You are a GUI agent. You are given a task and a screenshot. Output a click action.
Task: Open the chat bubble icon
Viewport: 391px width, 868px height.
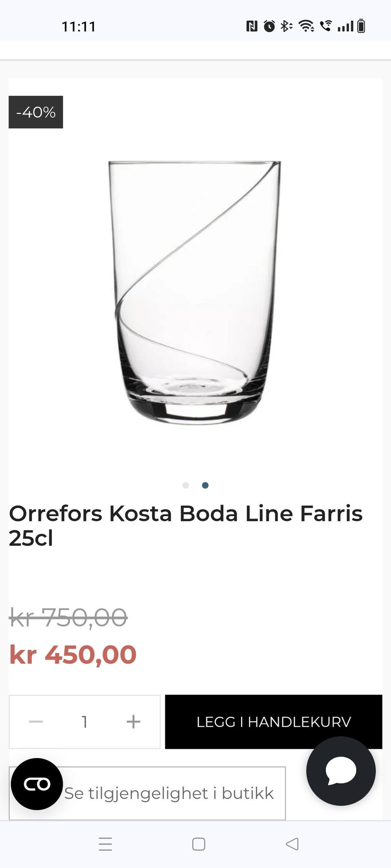(341, 771)
